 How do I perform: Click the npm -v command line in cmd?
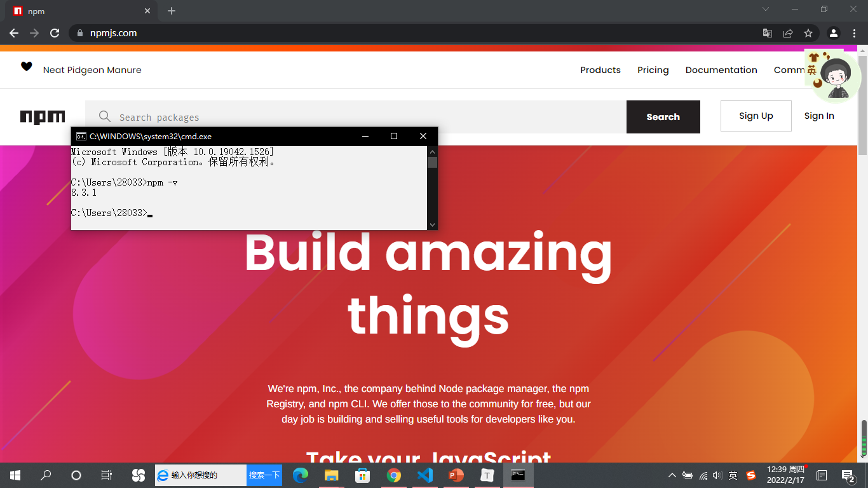click(x=125, y=182)
